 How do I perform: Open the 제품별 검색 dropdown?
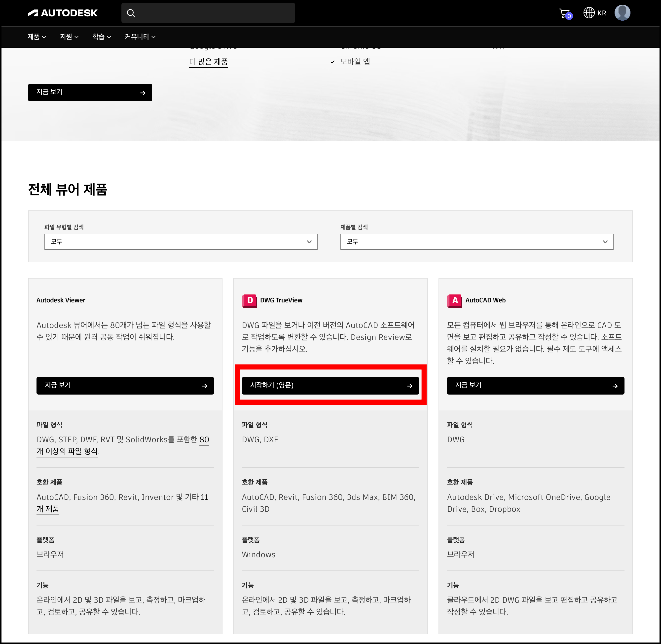coord(477,241)
